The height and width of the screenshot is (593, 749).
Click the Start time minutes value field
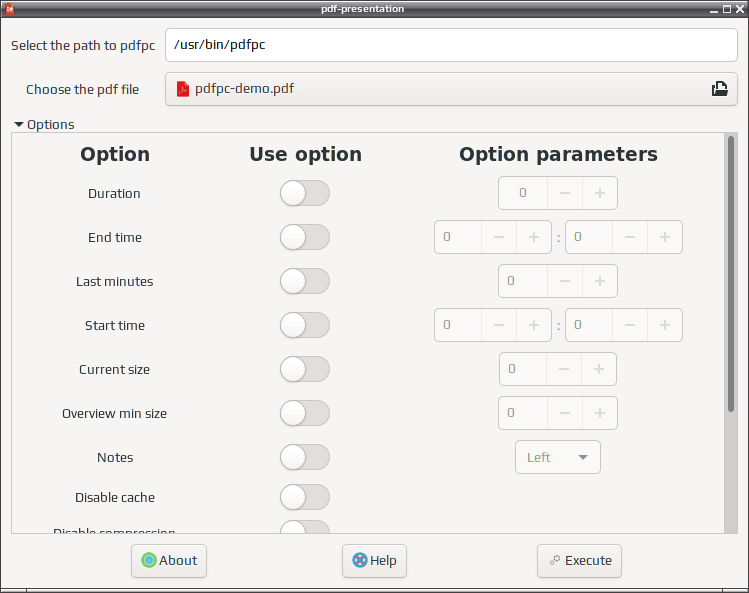point(588,325)
